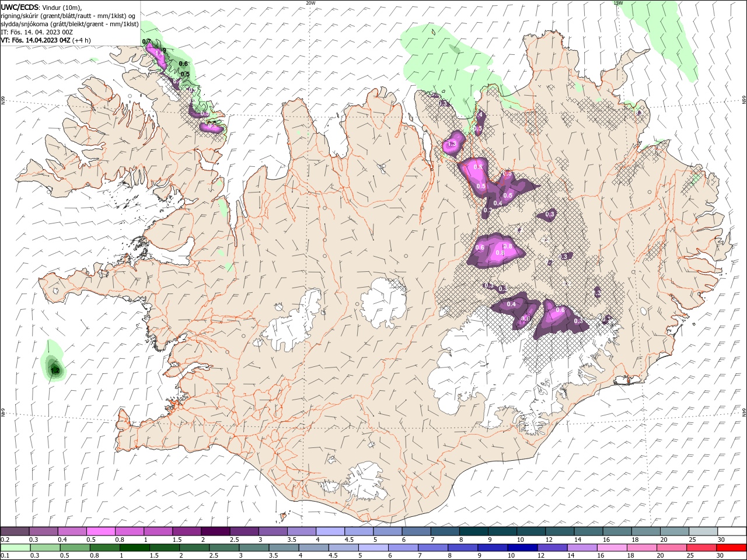The width and height of the screenshot is (747, 560).
Task: Pick the 0.4 orchid swatch in upper legend row
Action: click(72, 531)
